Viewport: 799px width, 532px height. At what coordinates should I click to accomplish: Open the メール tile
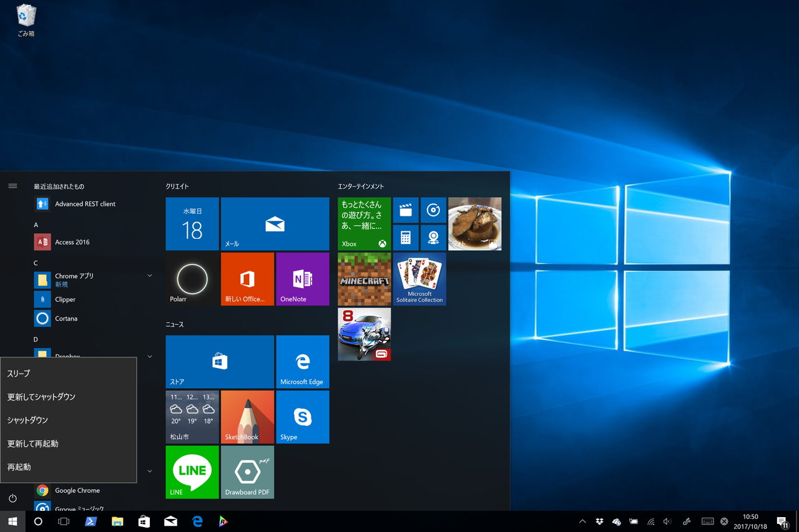275,224
